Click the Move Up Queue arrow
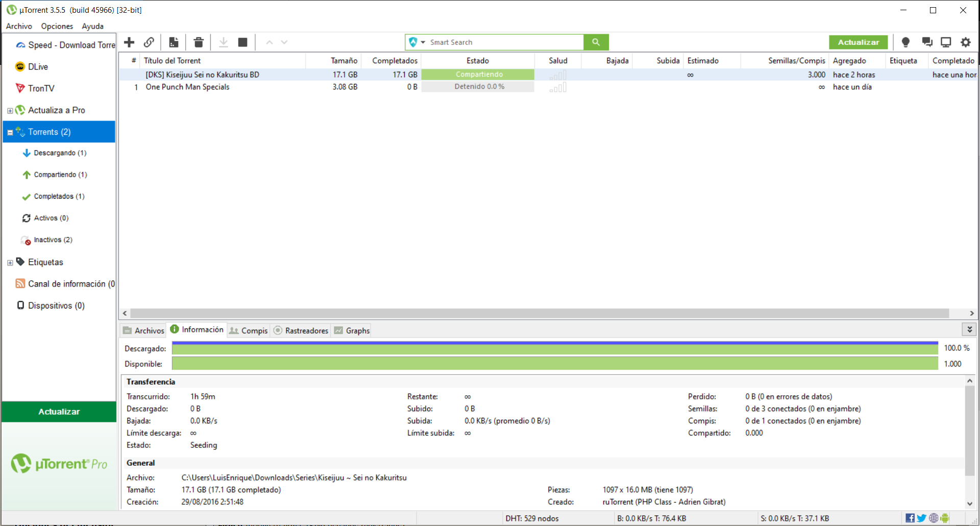This screenshot has height=526, width=980. coord(269,42)
